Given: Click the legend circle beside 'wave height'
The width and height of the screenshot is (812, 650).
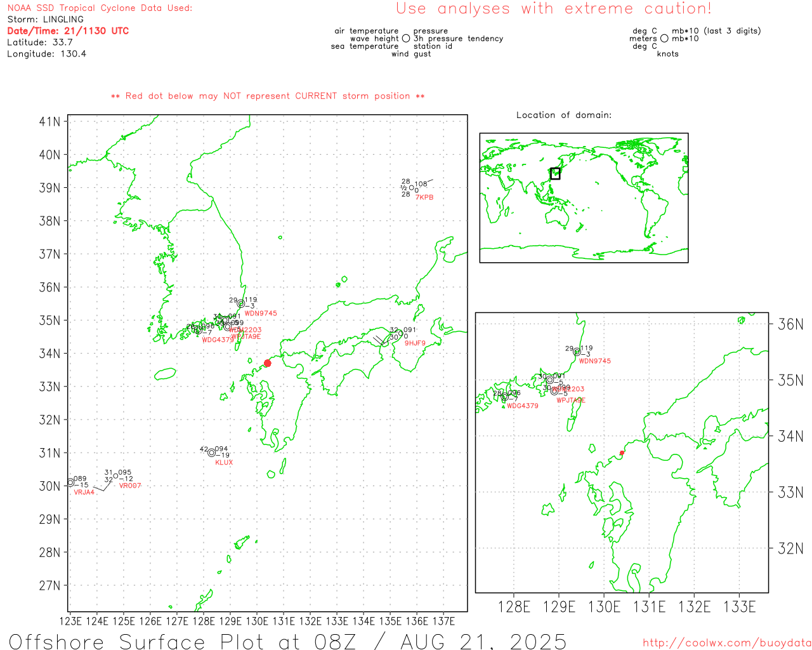Looking at the screenshot, I should [x=406, y=38].
